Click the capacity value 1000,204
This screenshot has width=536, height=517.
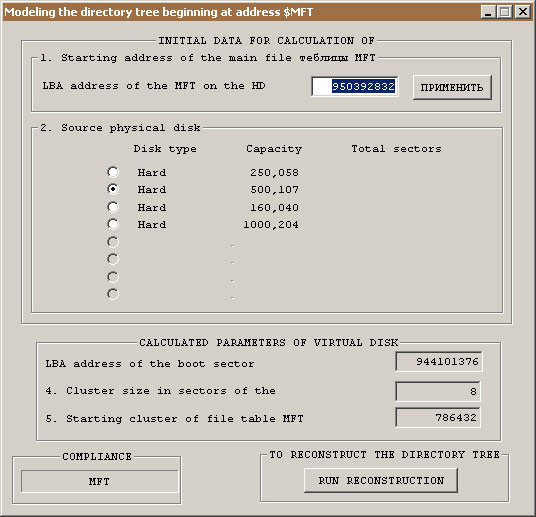[x=271, y=225]
